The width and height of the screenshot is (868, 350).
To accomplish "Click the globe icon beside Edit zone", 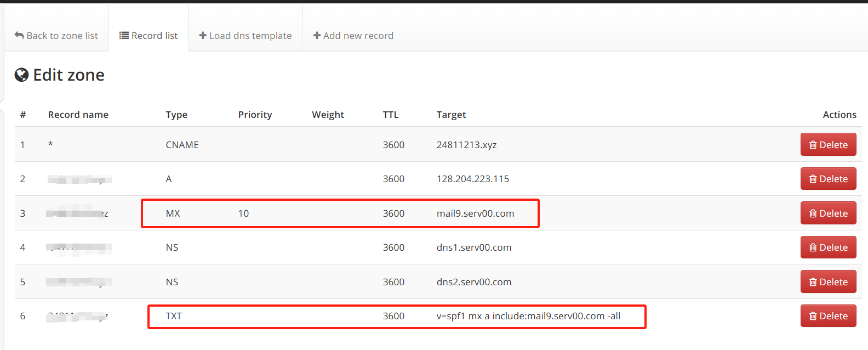I will [x=21, y=75].
